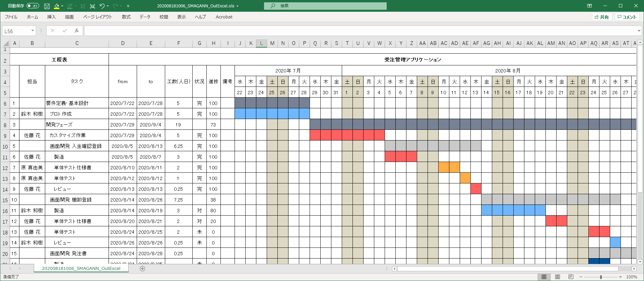
Task: Switch to the ホーム ribbon tab
Action: 33,17
